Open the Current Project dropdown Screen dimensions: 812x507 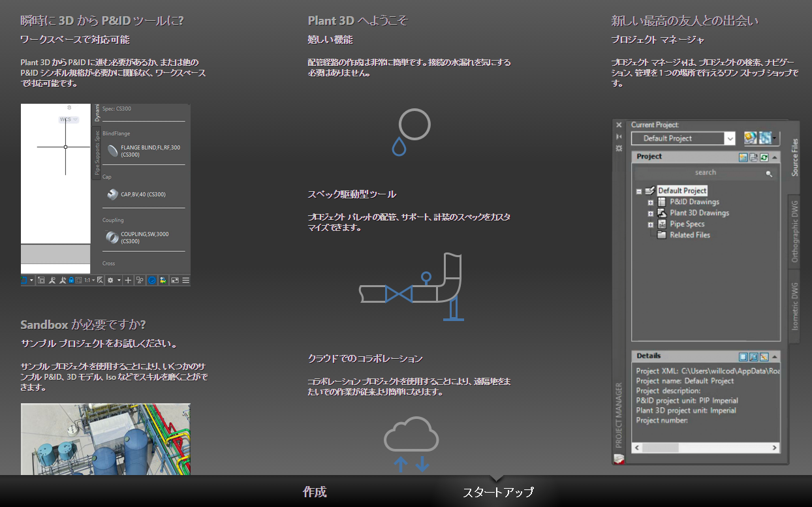click(x=683, y=138)
